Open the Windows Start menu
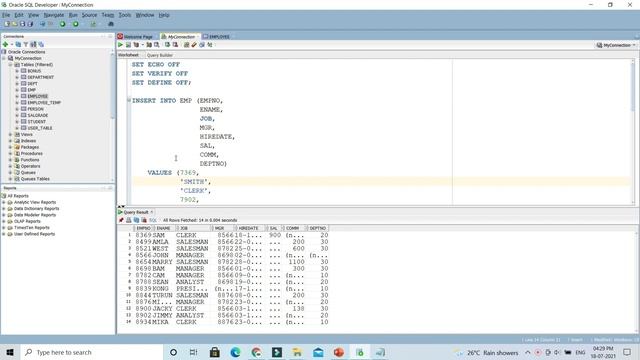640x360 pixels. [10, 352]
